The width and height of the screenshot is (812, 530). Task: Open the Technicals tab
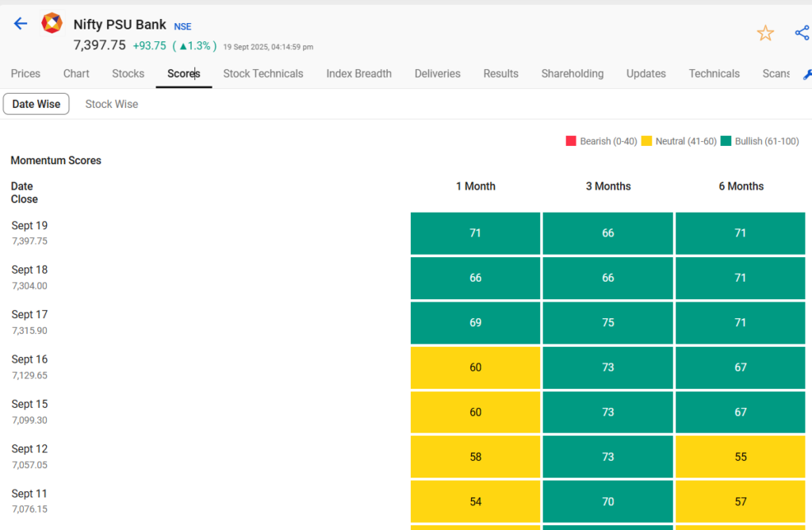click(714, 74)
